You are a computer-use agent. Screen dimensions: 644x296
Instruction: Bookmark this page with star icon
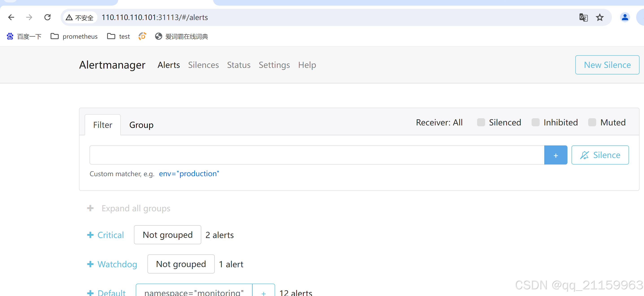(x=600, y=17)
